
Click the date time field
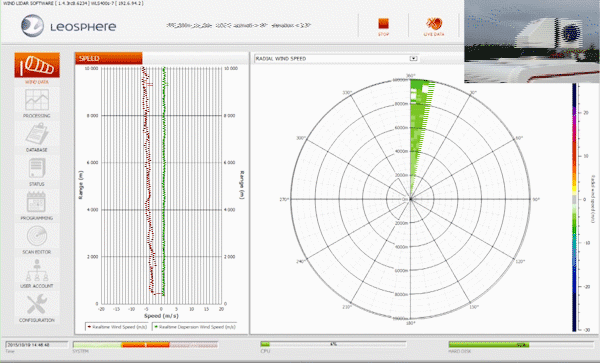[36, 345]
